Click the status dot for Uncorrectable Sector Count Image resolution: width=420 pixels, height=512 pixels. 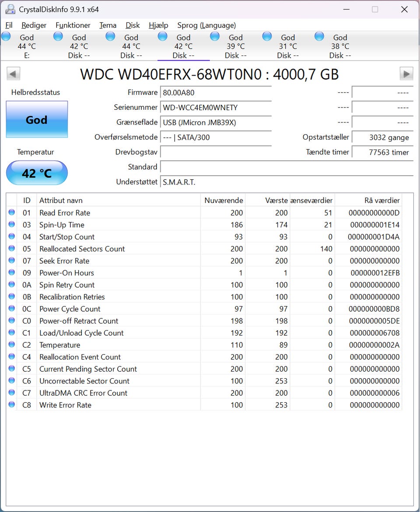[x=12, y=380]
